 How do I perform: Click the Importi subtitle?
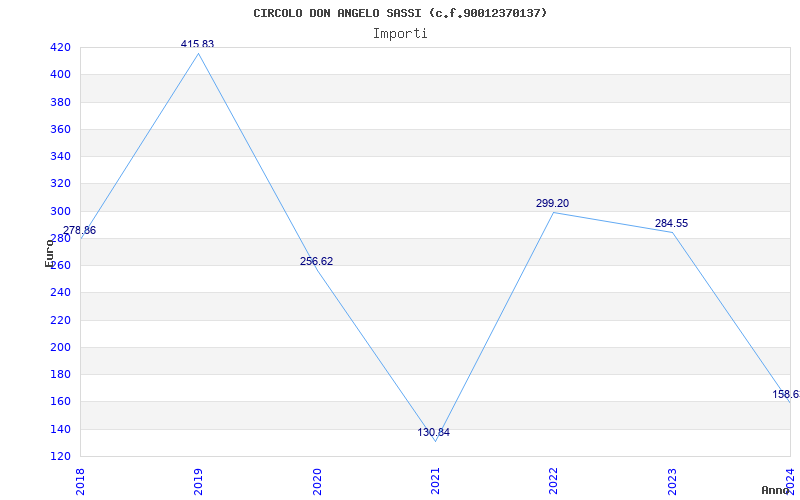coord(400,34)
